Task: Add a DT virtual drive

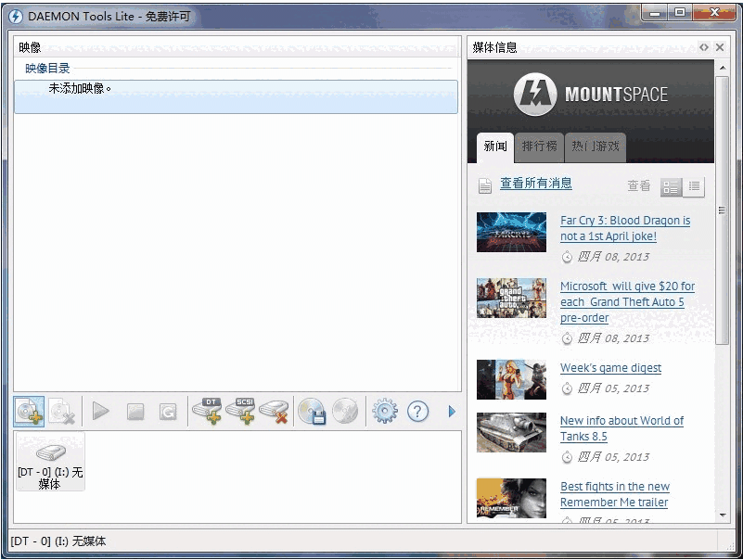Action: point(207,411)
